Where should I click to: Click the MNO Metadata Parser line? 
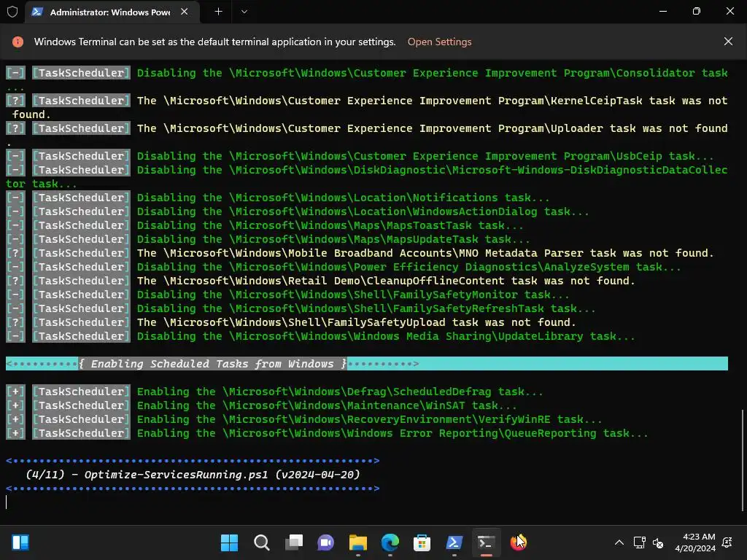click(x=360, y=253)
